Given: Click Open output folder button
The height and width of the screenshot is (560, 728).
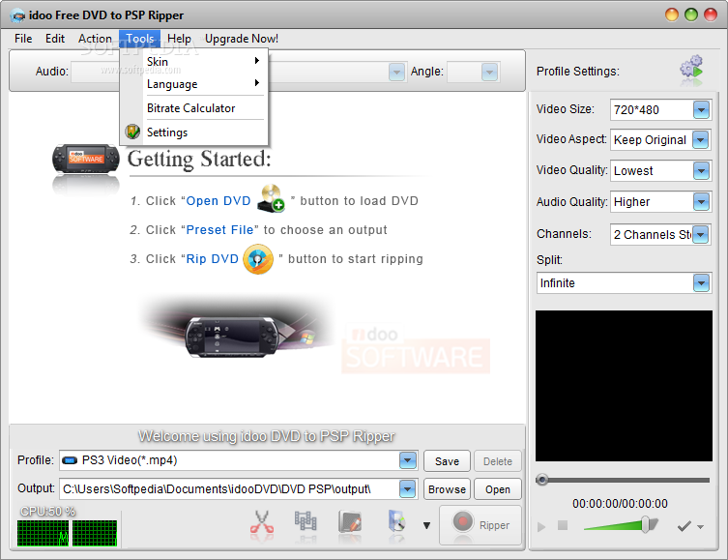Looking at the screenshot, I should [x=497, y=489].
